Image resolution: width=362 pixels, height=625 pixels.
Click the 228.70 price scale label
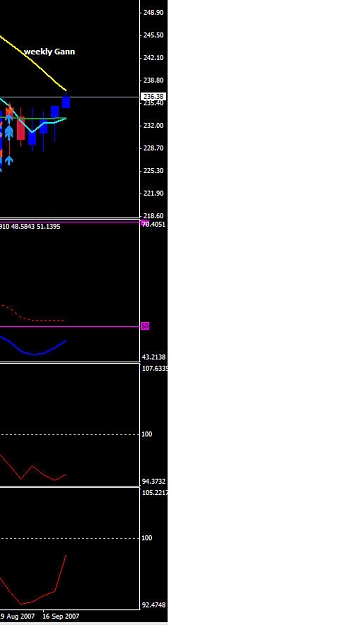click(x=153, y=148)
